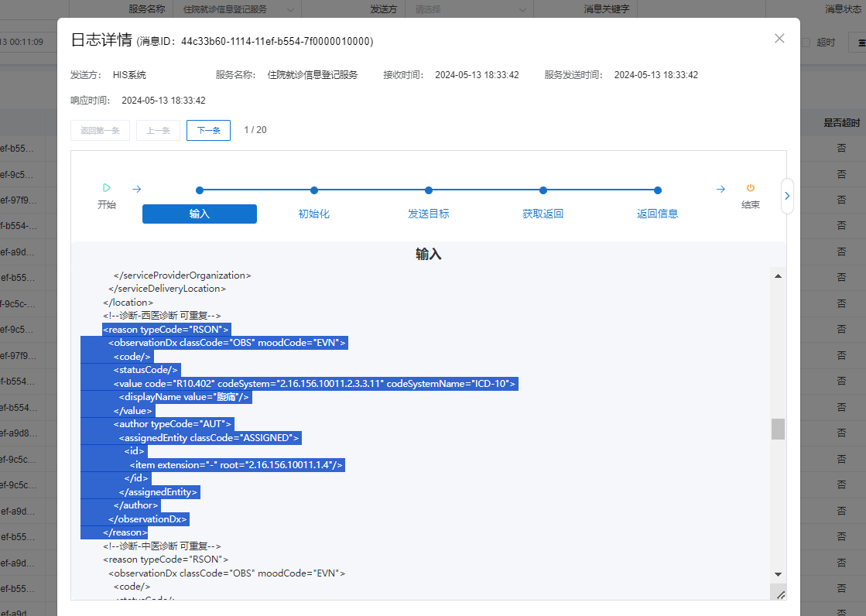The height and width of the screenshot is (616, 866).
Task: Click the value code="R10.402" line
Action: [x=315, y=383]
